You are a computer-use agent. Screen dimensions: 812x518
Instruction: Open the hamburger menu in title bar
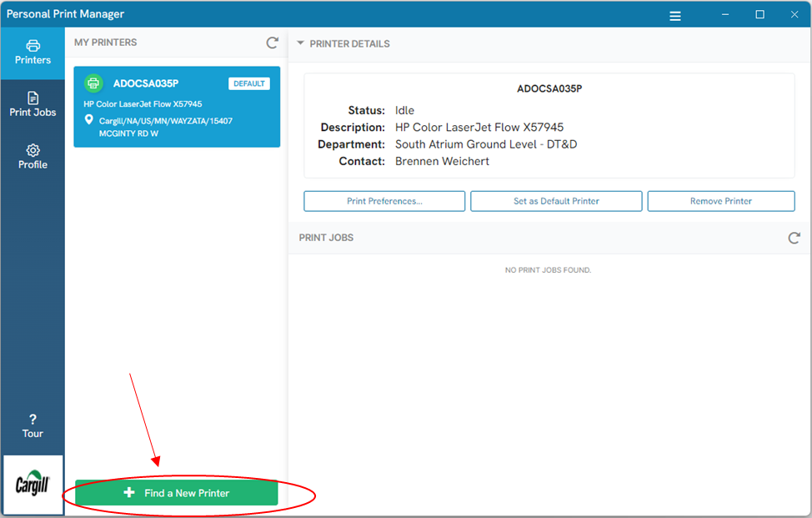(x=674, y=16)
